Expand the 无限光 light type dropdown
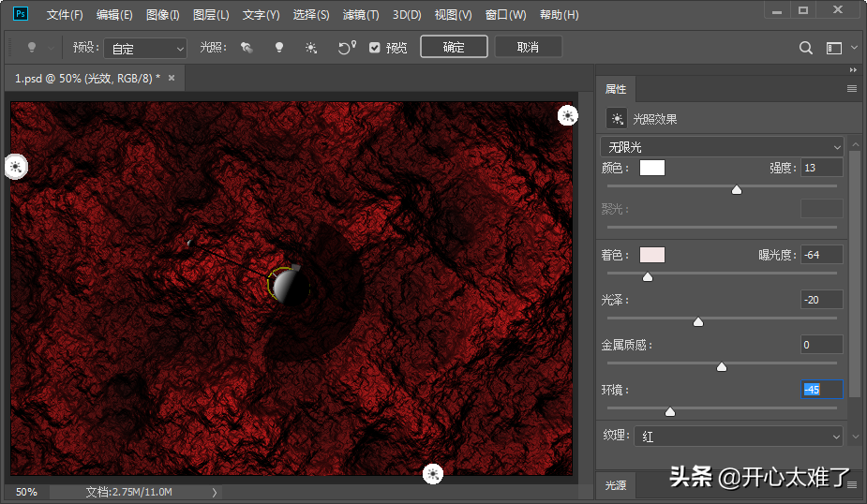 click(722, 147)
